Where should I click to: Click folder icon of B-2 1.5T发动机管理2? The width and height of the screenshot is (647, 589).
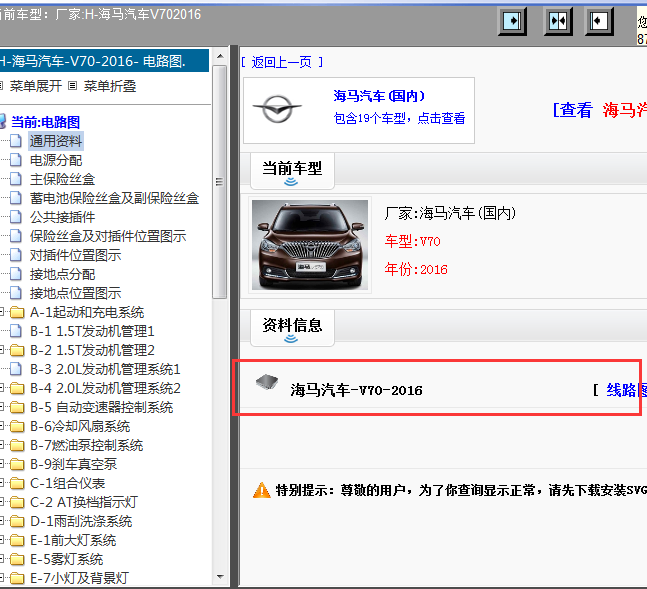[17, 350]
